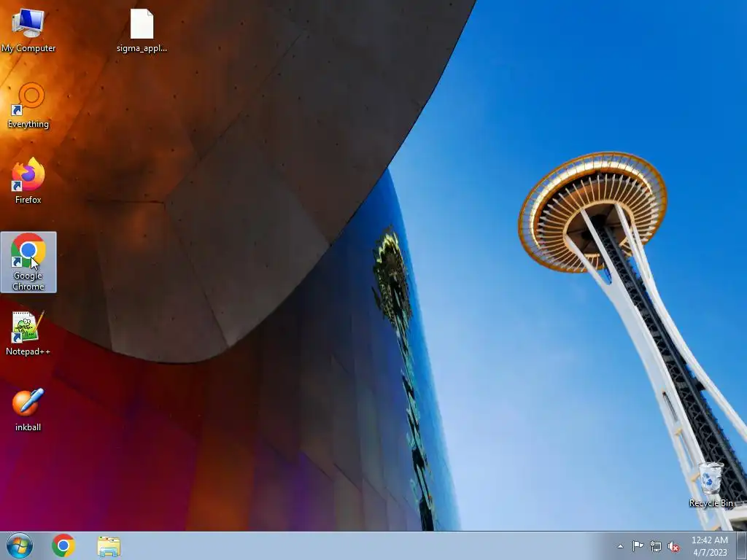Open the Windows Start menu
The image size is (747, 560).
(x=20, y=545)
